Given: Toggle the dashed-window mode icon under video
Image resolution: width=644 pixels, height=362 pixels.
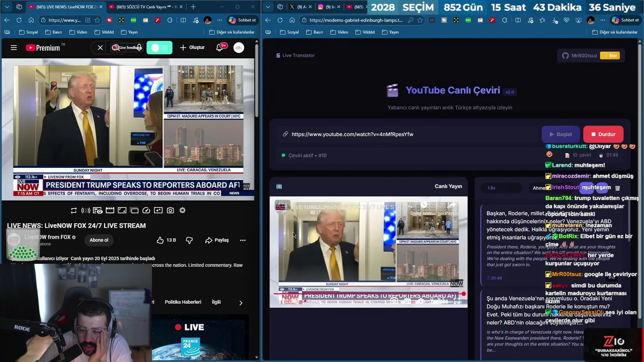Looking at the screenshot, I should (134, 210).
